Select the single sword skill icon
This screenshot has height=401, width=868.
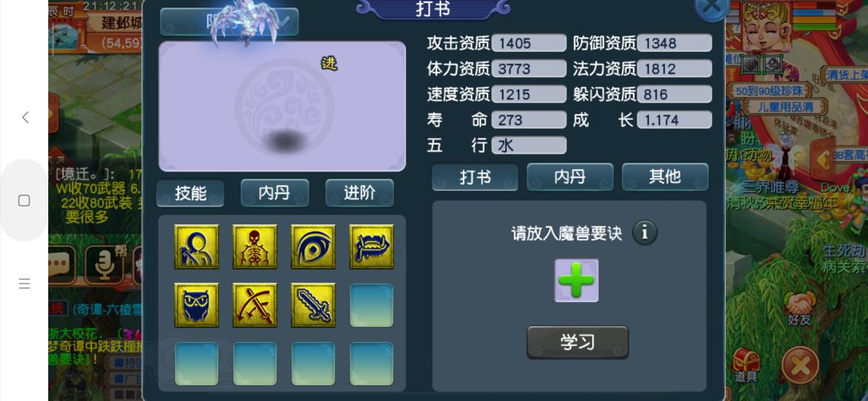[313, 305]
